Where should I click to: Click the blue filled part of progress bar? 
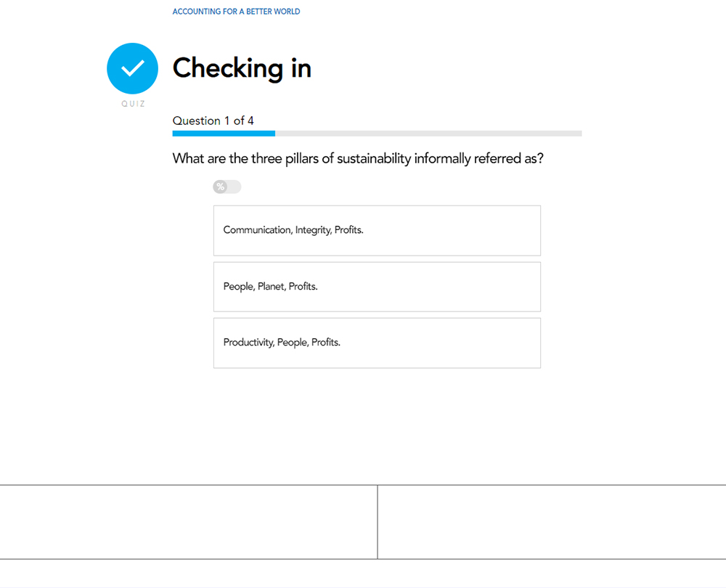coord(224,134)
